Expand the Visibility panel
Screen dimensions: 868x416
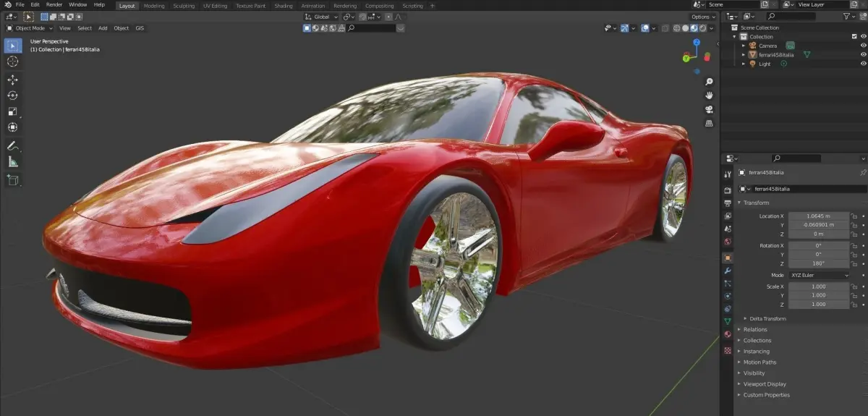point(754,373)
